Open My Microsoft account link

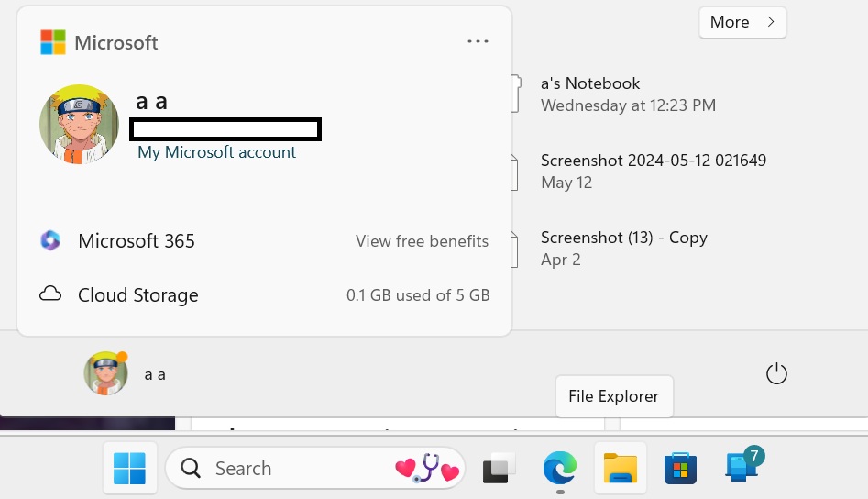tap(216, 152)
